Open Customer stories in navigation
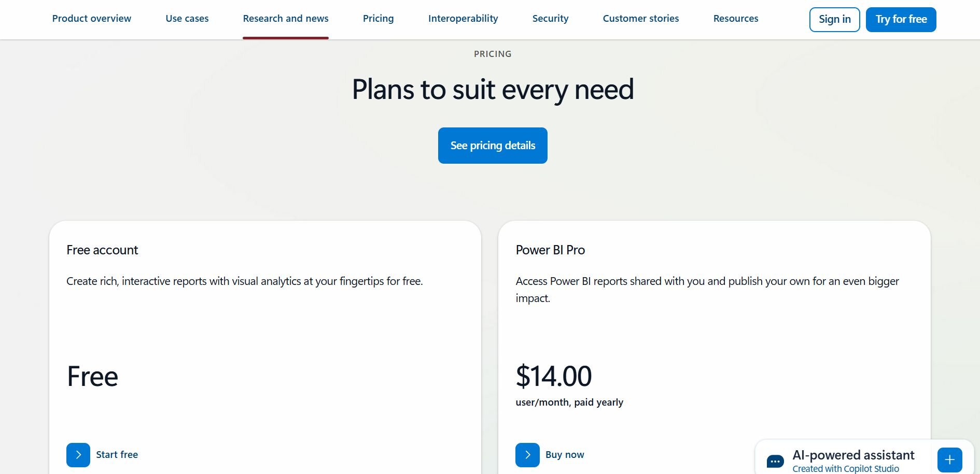 (x=641, y=19)
